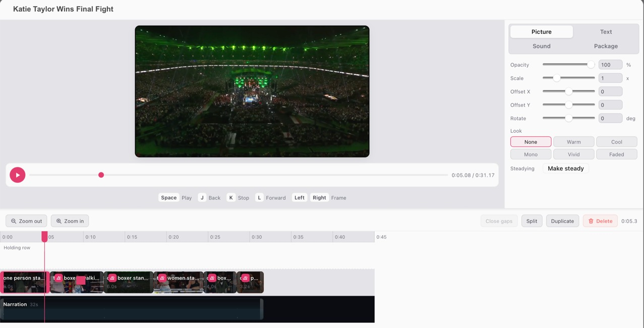Select the 'women sta...' clip title
This screenshot has width=644, height=328.
183,278
